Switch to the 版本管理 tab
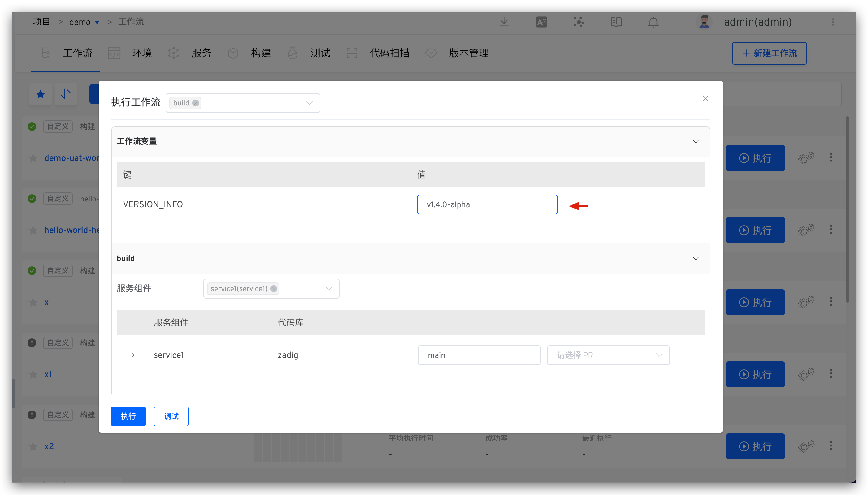The width and height of the screenshot is (868, 495). pyautogui.click(x=468, y=53)
